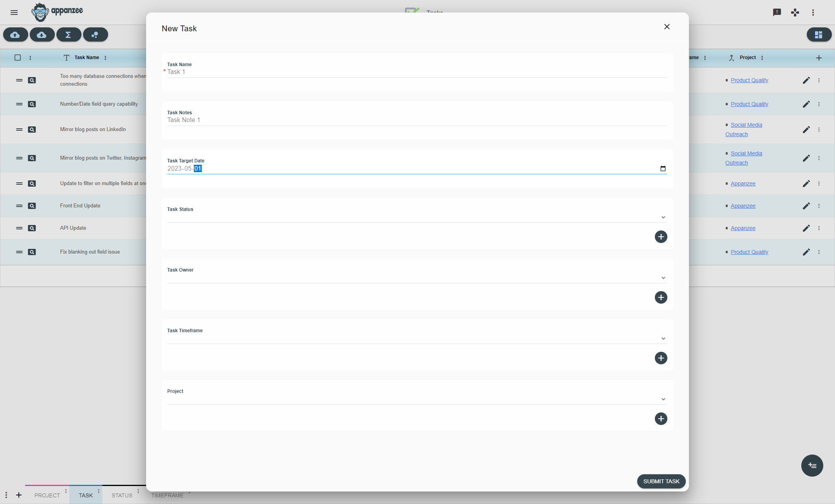Open search icon for Front End Update row

pyautogui.click(x=32, y=206)
